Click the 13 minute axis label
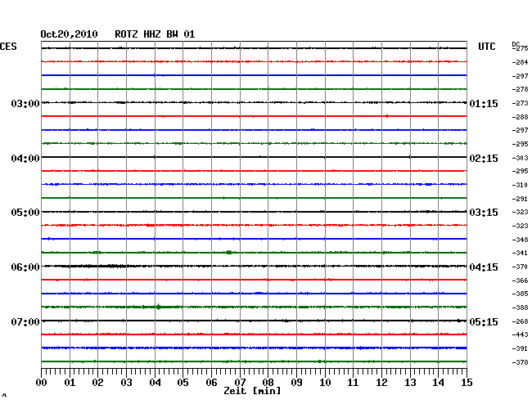The height and width of the screenshot is (404, 532). (410, 383)
